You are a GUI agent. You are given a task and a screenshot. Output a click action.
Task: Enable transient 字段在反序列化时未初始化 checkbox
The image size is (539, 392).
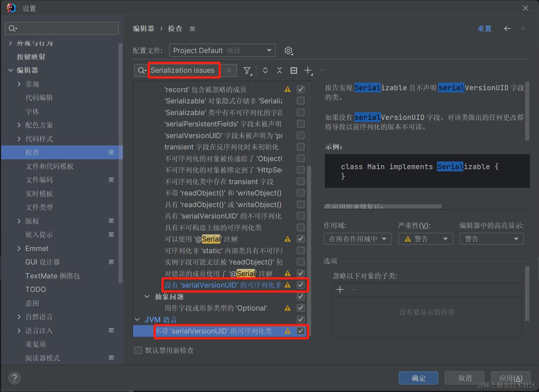point(301,146)
